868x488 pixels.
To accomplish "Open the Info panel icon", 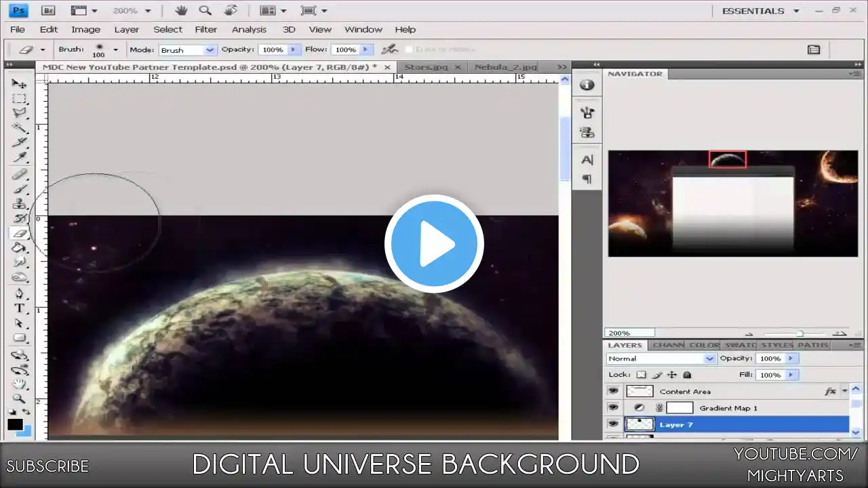I will [587, 85].
